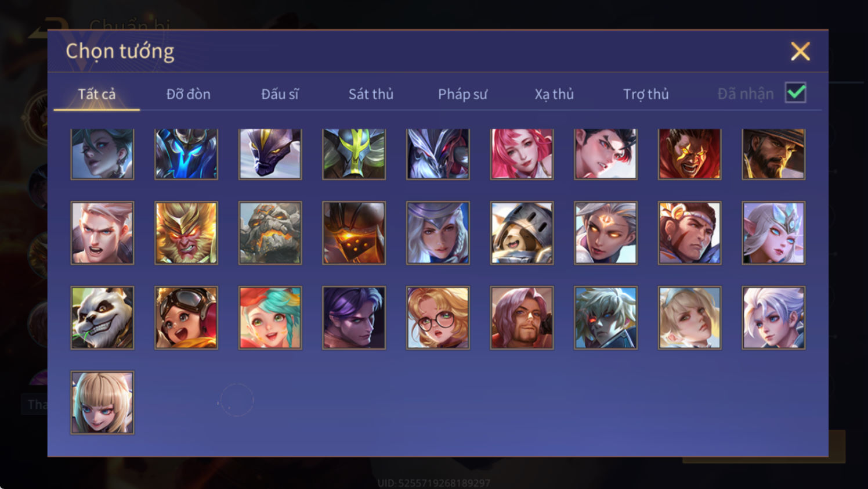Show the Sát thủ hero category
868x489 pixels.
[x=371, y=94]
